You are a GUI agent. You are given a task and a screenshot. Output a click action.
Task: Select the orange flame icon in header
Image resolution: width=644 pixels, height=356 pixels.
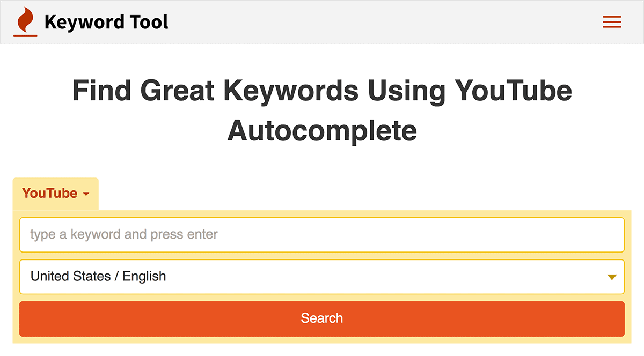(25, 22)
